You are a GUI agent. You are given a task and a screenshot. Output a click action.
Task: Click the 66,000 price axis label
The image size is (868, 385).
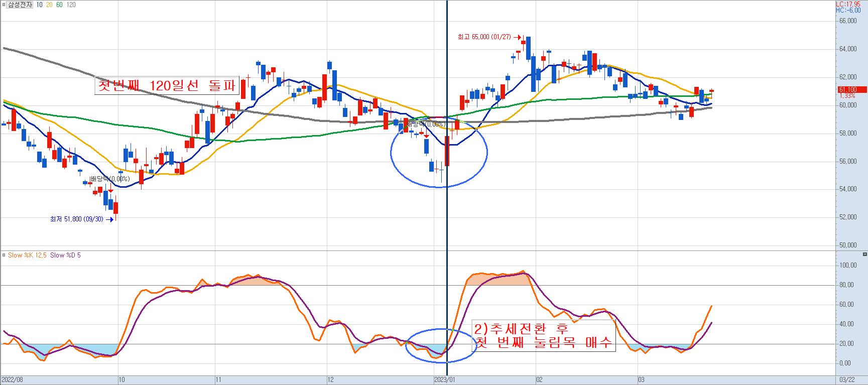tap(848, 21)
